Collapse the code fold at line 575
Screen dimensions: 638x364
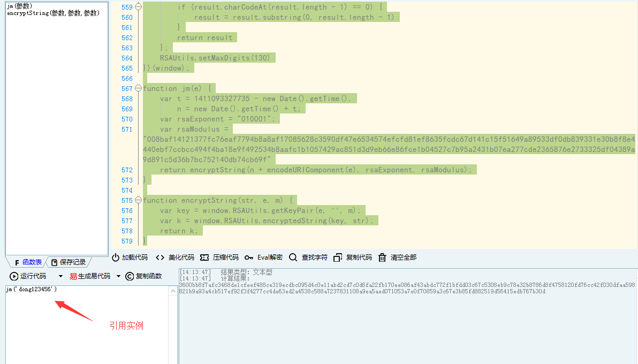click(x=139, y=200)
